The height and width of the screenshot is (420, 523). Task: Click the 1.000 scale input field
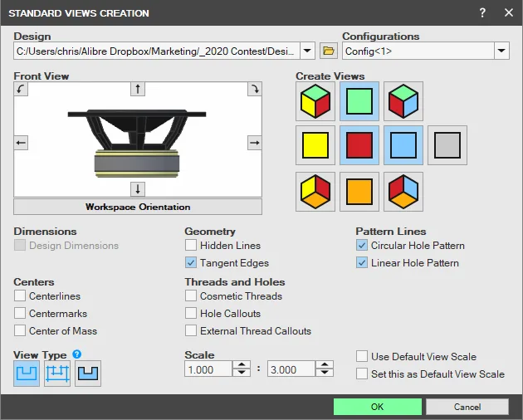(208, 369)
